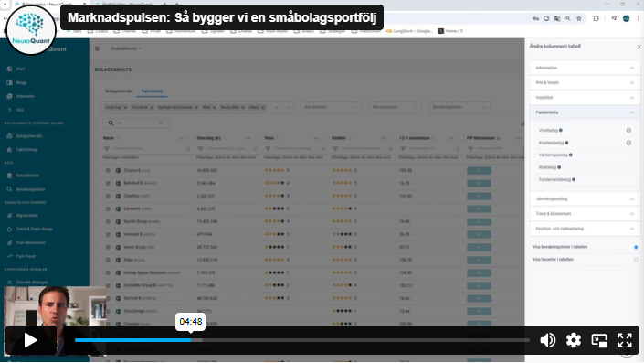Screen dimensions: 644x363
Task: Select the Faktorbetyg tab
Action: tap(152, 91)
